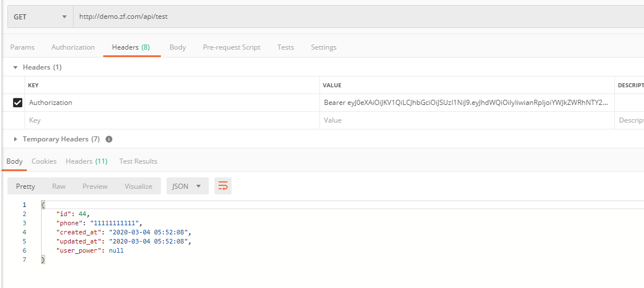Select the Visualize view button

point(139,186)
